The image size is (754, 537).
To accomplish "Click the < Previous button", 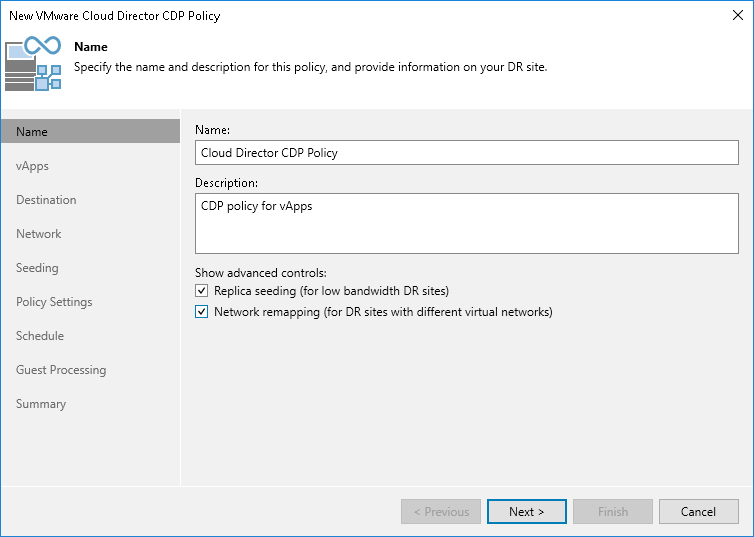I will coord(441,512).
